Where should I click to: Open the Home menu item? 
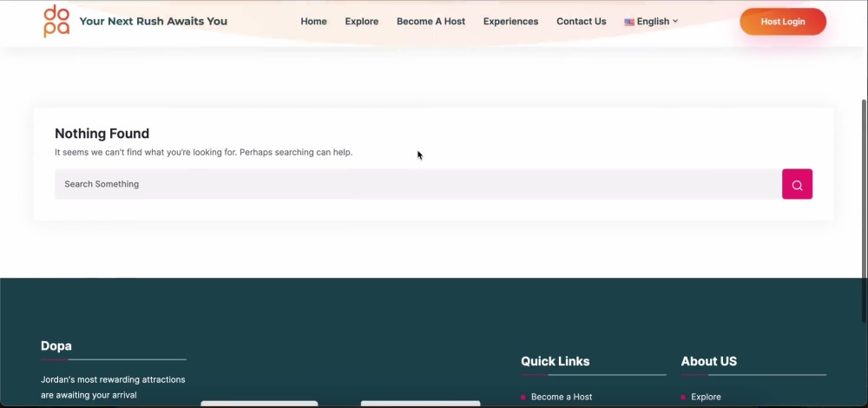click(x=313, y=22)
